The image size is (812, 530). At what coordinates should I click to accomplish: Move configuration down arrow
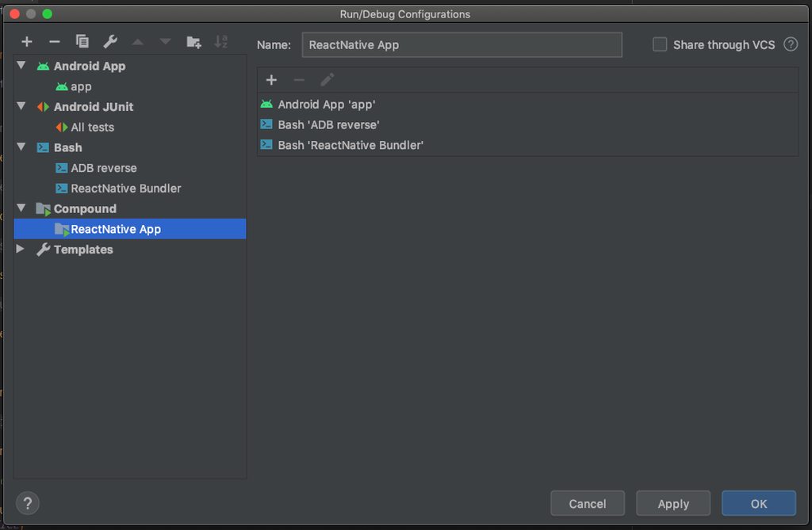165,41
